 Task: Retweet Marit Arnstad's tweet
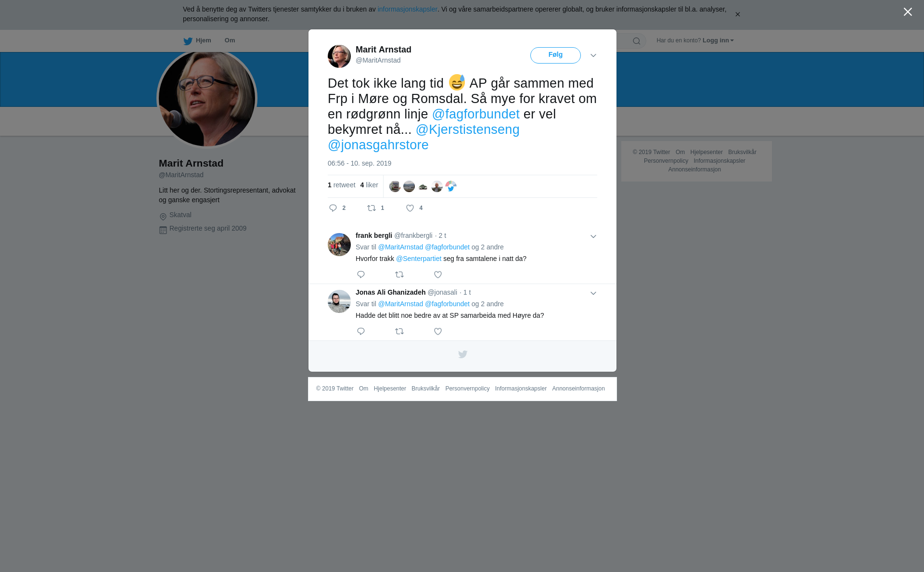(x=372, y=208)
